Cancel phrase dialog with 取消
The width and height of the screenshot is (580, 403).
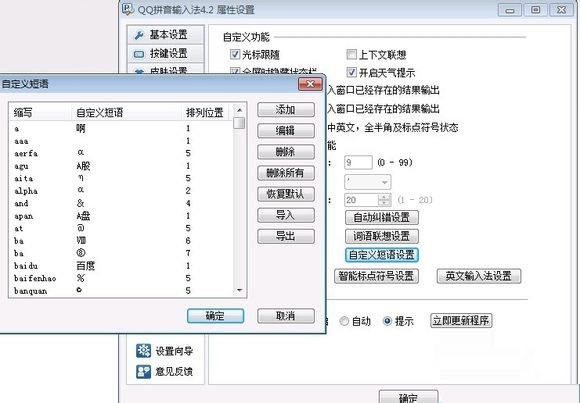[286, 316]
